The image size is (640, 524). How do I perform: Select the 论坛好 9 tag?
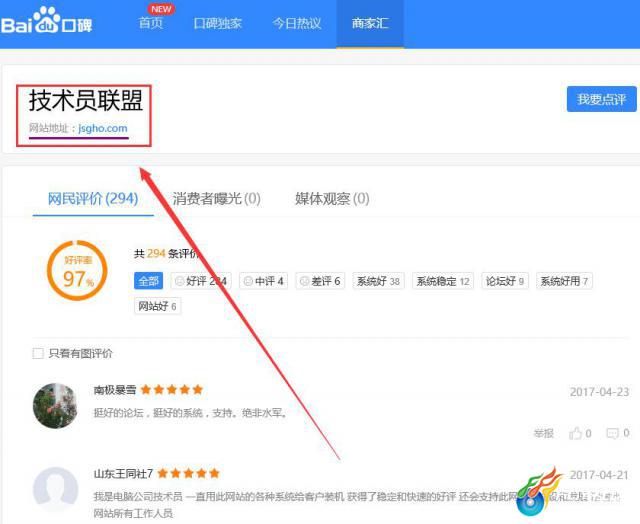click(x=505, y=281)
